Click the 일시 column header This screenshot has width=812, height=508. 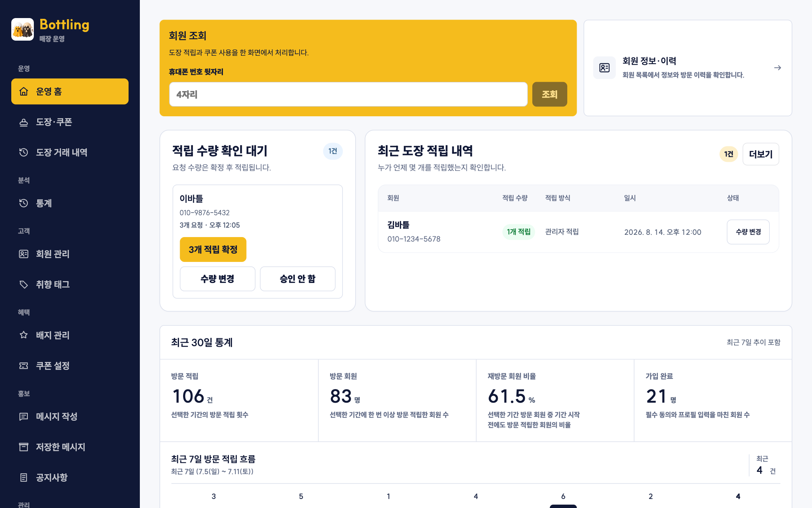point(630,198)
